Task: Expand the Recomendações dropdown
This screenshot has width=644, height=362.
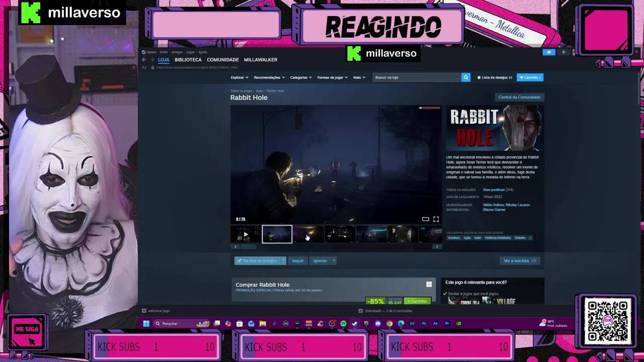Action: click(269, 77)
